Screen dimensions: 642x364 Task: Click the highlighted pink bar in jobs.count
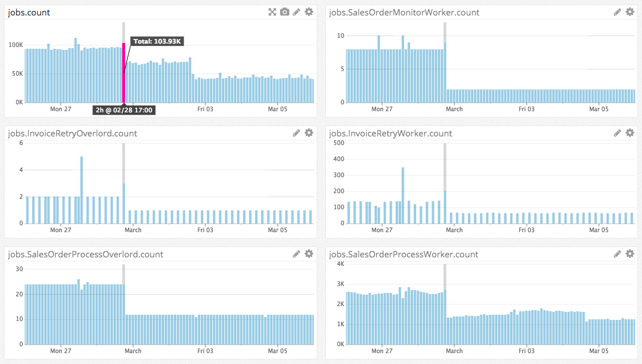pyautogui.click(x=124, y=73)
